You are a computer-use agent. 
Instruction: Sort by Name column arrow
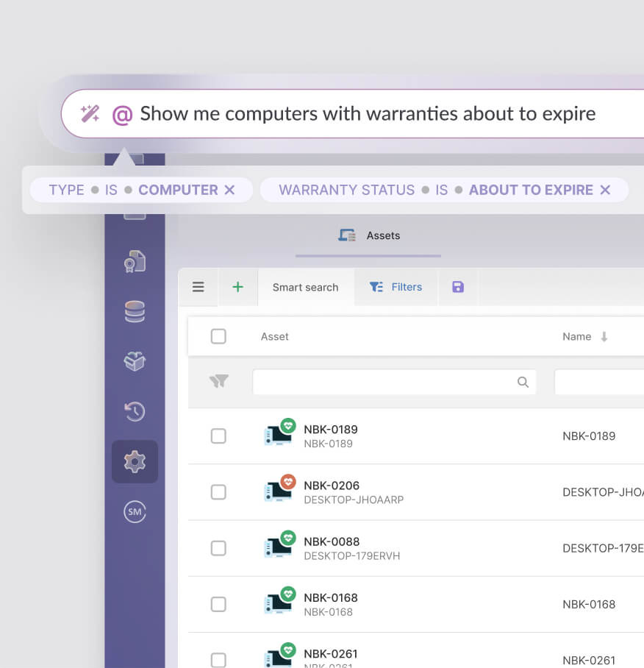coord(604,337)
